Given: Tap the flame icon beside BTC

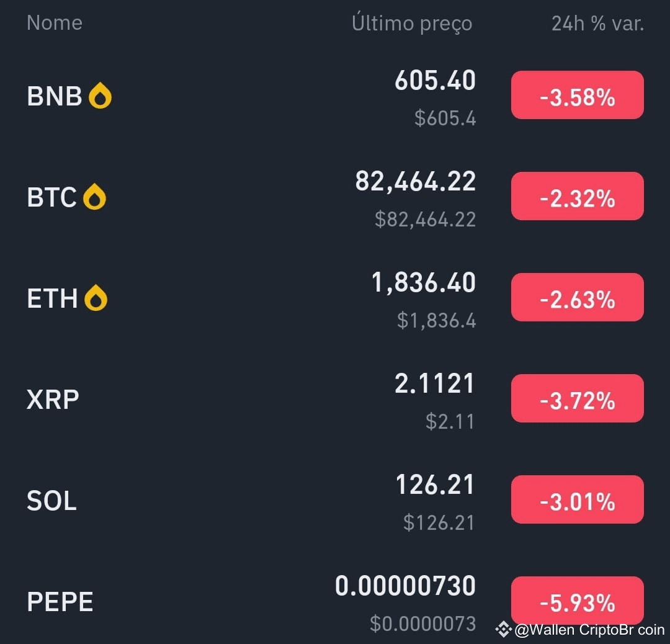Looking at the screenshot, I should coord(94,197).
